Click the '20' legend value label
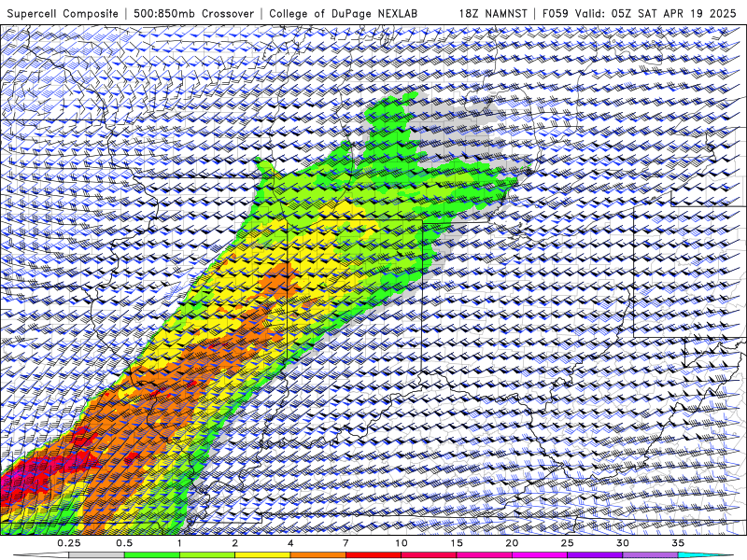 (x=512, y=543)
